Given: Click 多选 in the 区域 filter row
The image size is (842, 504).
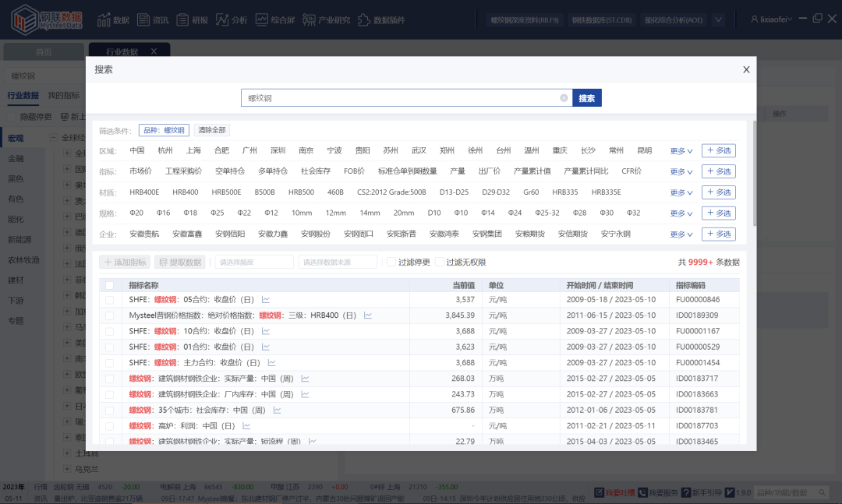Looking at the screenshot, I should point(719,151).
